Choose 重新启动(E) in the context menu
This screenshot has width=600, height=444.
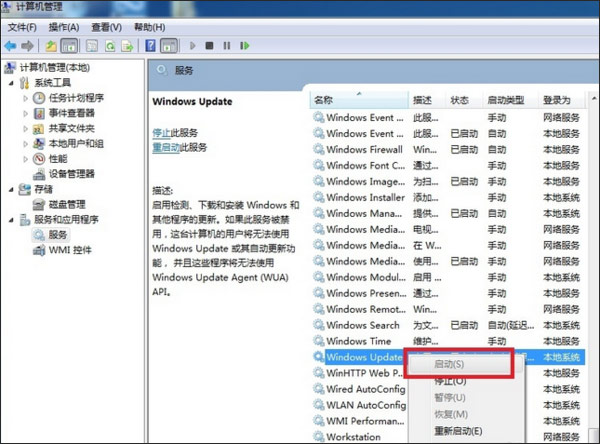pyautogui.click(x=466, y=431)
